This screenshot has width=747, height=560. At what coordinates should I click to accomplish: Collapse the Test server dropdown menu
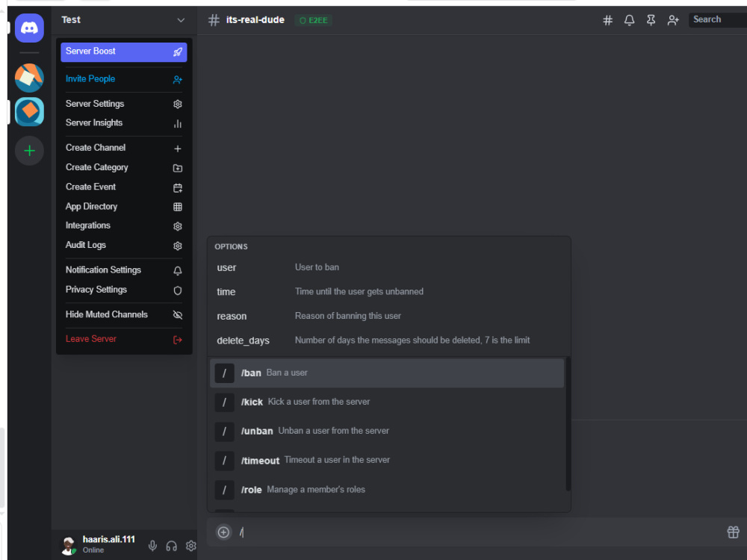(181, 20)
